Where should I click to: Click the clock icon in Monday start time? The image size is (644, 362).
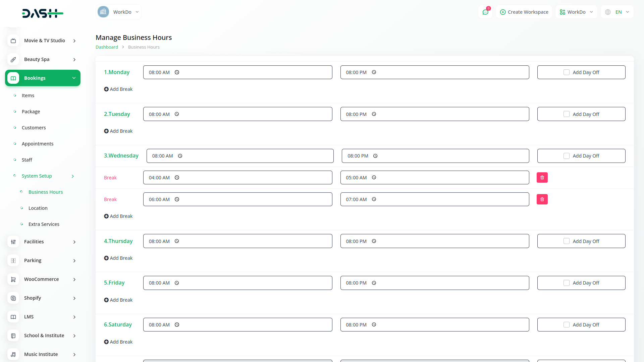(x=177, y=72)
